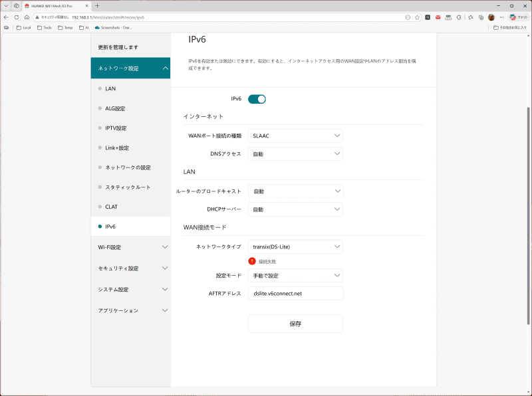
Task: Open the Copilot chat button
Action: [x=519, y=17]
